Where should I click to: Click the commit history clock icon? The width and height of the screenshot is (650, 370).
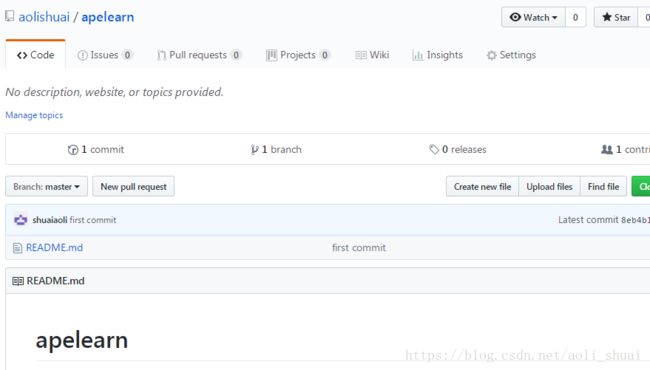click(73, 150)
